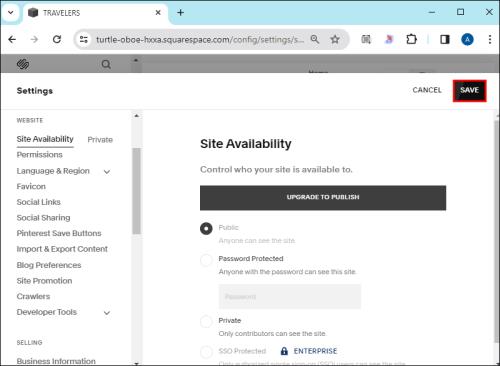Image resolution: width=500 pixels, height=366 pixels.
Task: Reload the page with the refresh icon
Action: (57, 39)
